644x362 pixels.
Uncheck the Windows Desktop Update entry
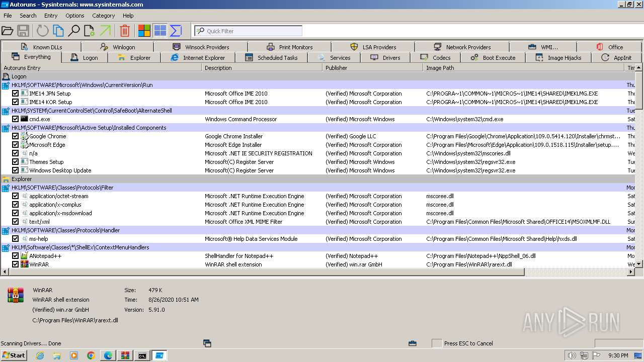coord(16,170)
